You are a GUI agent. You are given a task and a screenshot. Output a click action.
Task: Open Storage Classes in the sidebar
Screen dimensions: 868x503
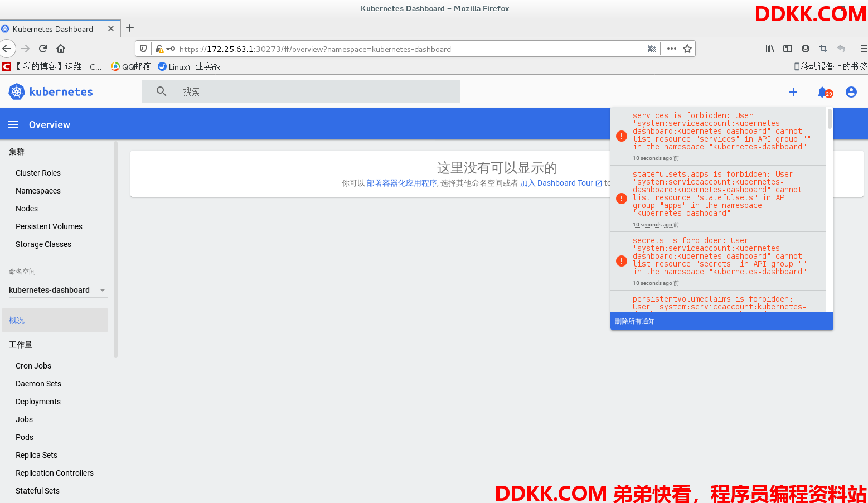[43, 244]
